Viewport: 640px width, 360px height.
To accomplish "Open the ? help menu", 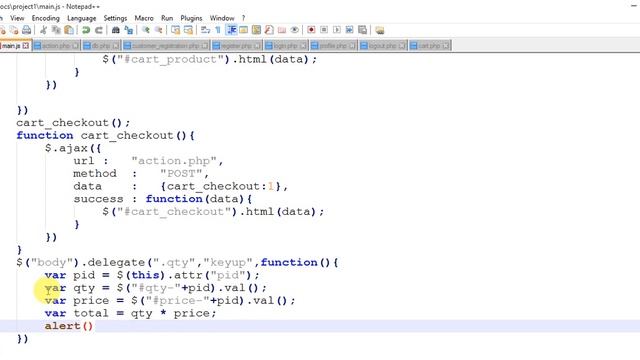I will [243, 18].
